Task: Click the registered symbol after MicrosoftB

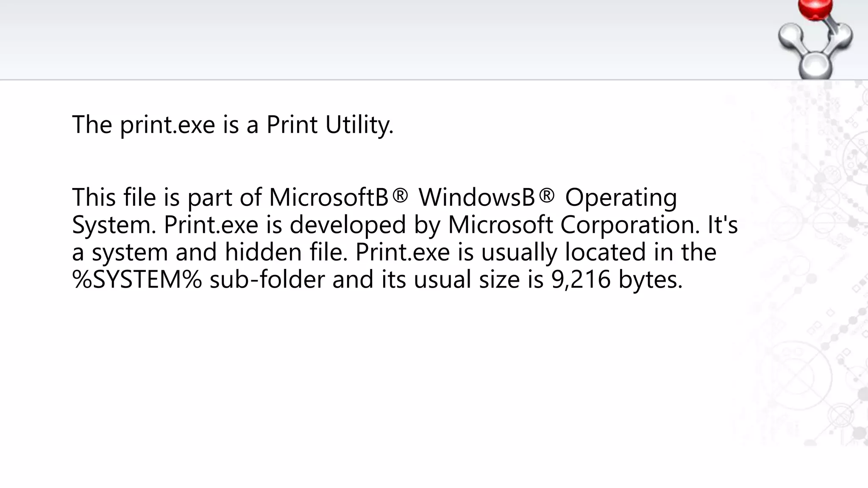Action: 399,196
